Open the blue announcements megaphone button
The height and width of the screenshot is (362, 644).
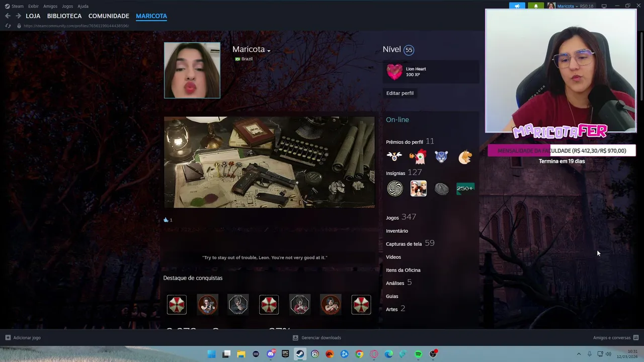(x=517, y=6)
